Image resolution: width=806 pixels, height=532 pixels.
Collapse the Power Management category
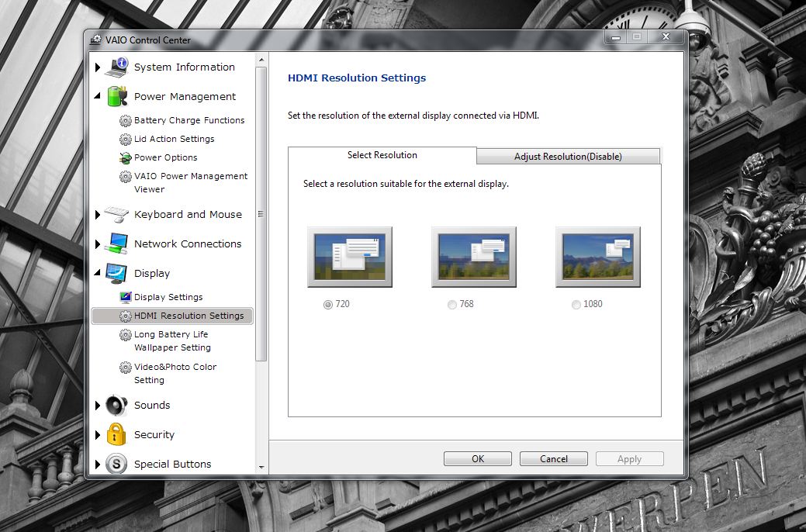click(x=98, y=96)
